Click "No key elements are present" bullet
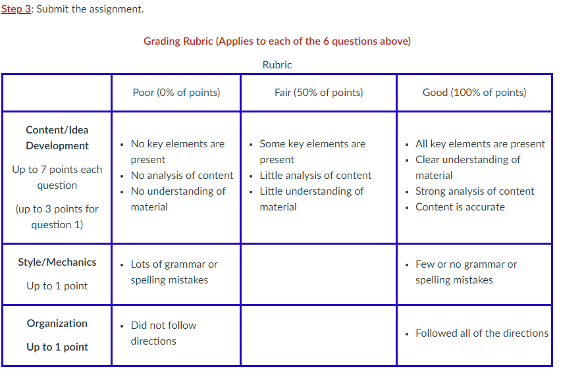Screen dimensions: 584x392 tap(178, 151)
